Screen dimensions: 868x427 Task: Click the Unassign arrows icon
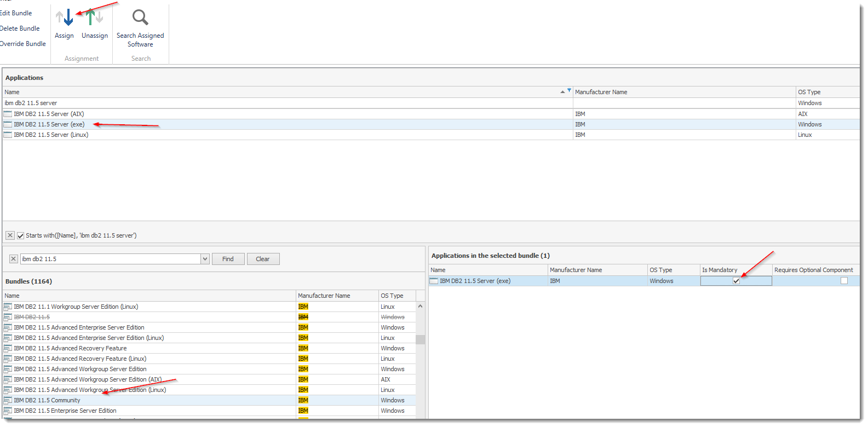(94, 18)
